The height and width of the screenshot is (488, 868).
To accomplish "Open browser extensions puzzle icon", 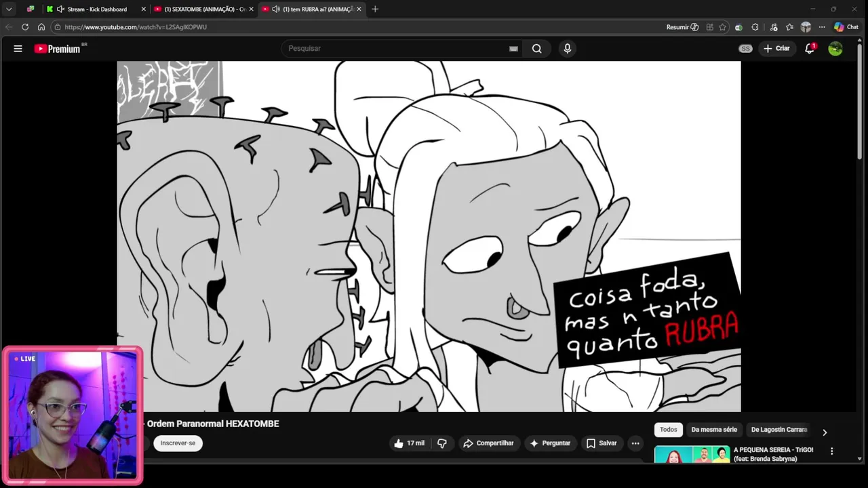I will 755,27.
